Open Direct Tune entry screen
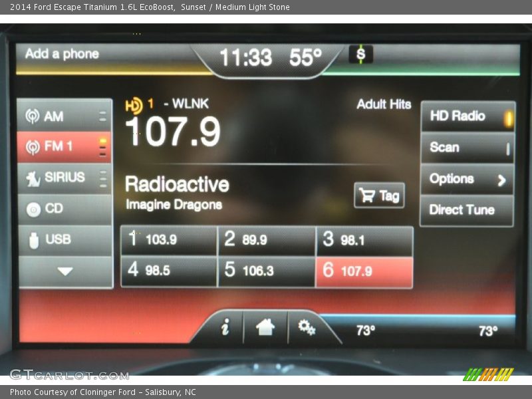 (466, 210)
